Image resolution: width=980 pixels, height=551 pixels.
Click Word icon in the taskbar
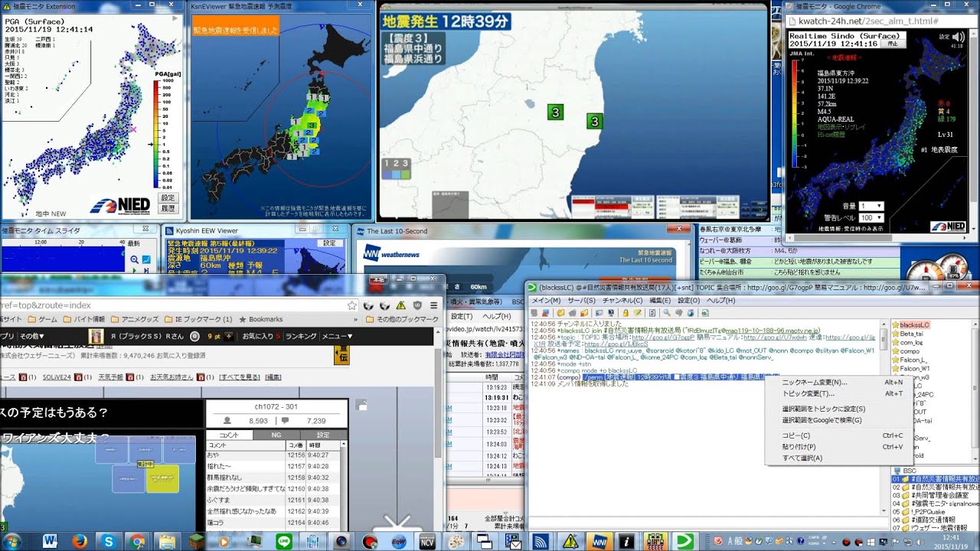coord(51,541)
